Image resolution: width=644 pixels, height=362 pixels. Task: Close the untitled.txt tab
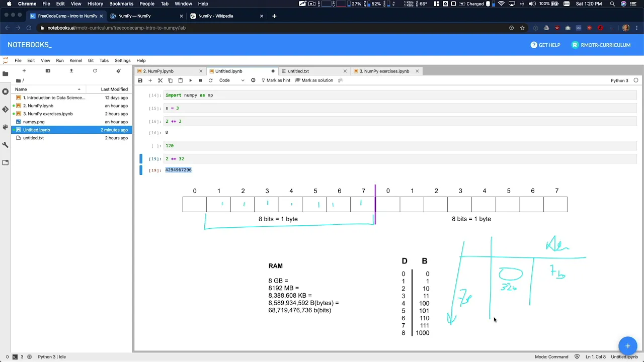pos(345,71)
